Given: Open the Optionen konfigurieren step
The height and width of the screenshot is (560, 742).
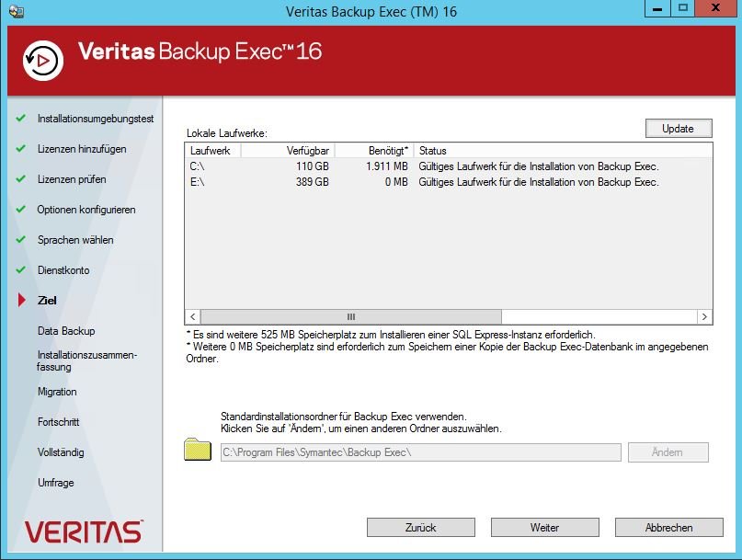Looking at the screenshot, I should (x=86, y=210).
